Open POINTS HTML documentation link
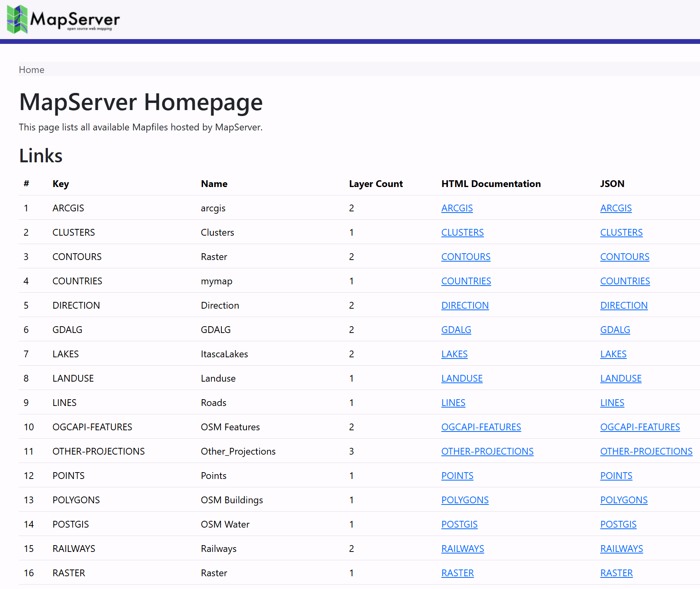The image size is (700, 589). click(457, 476)
